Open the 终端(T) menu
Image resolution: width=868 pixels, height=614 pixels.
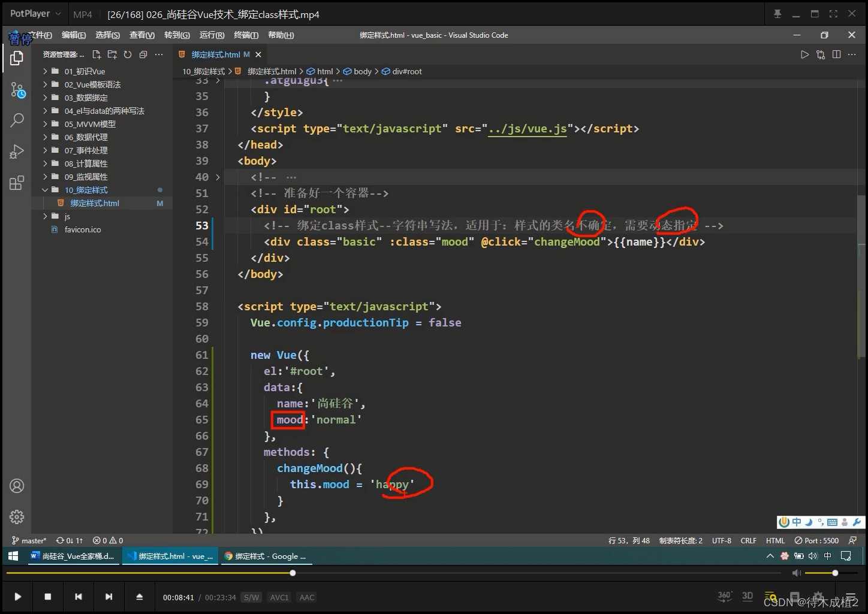tap(246, 35)
